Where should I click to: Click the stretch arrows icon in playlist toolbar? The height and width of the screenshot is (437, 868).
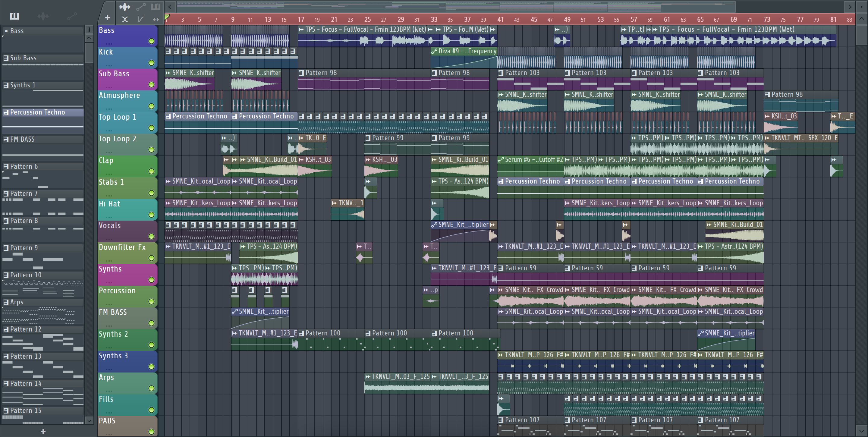tap(156, 19)
